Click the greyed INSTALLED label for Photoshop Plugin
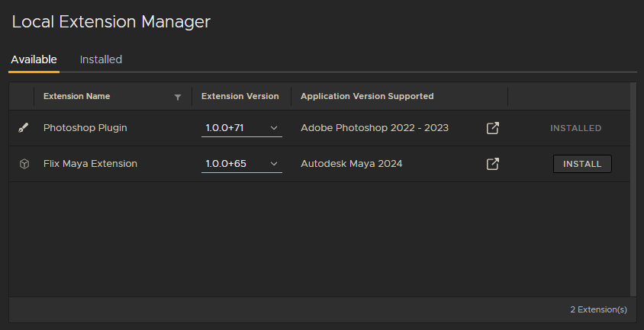The image size is (644, 330). click(575, 128)
